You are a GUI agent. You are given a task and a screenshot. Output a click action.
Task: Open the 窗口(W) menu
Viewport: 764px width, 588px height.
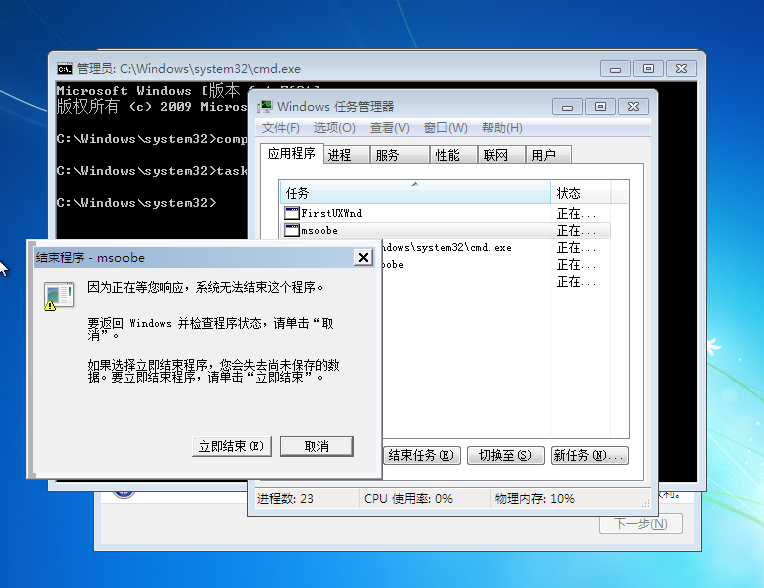pyautogui.click(x=445, y=128)
